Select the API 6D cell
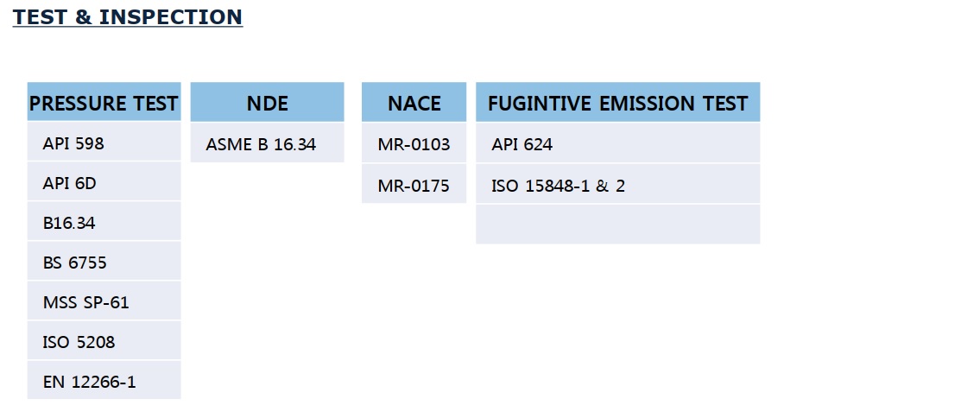Screen dimensions: 980x418 [x=69, y=183]
